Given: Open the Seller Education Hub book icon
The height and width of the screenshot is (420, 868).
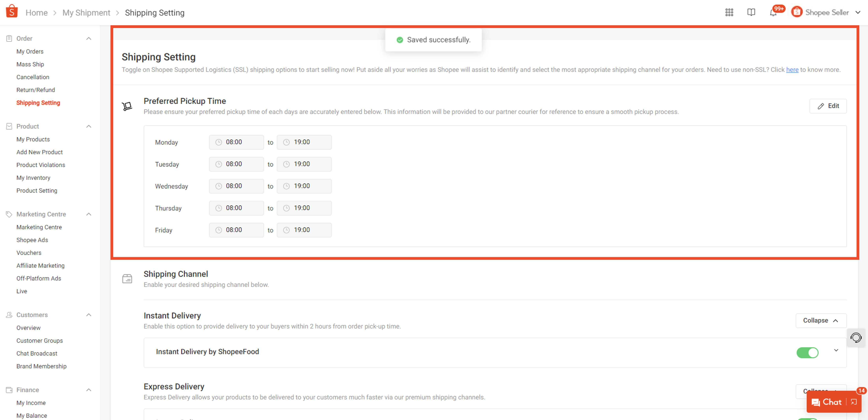Looking at the screenshot, I should [751, 12].
